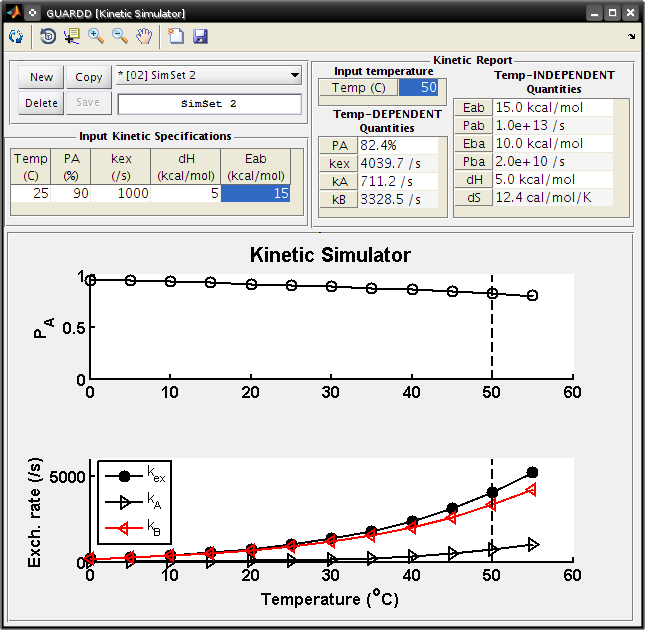This screenshot has height=630, width=645.
Task: Click the MATLAB logo in title bar
Action: pyautogui.click(x=14, y=12)
